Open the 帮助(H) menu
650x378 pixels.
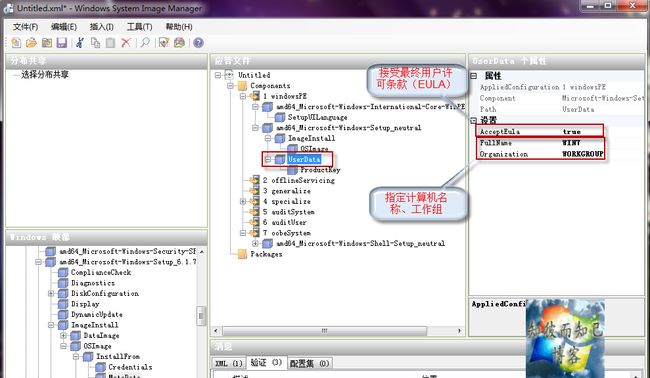click(179, 27)
